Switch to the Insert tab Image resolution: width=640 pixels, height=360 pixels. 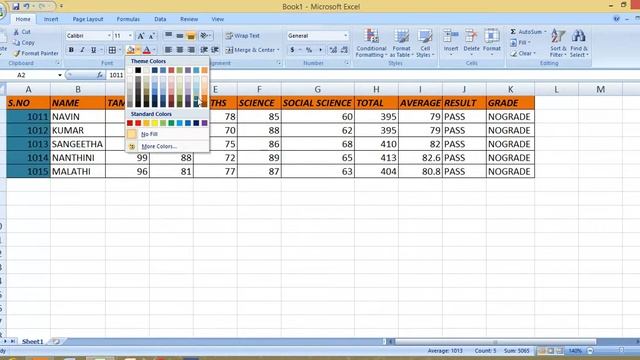(51, 19)
